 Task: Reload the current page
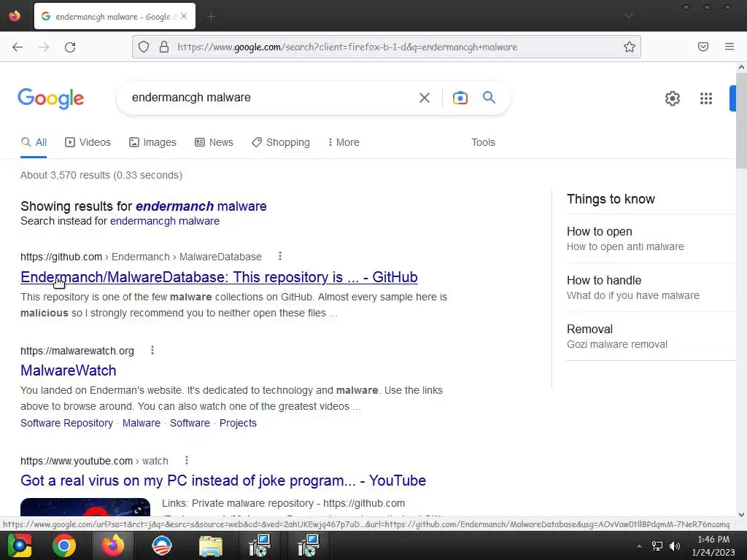click(x=70, y=47)
